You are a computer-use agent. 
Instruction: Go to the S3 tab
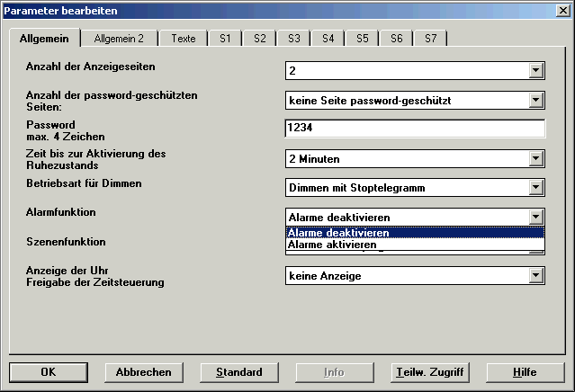[x=293, y=39]
